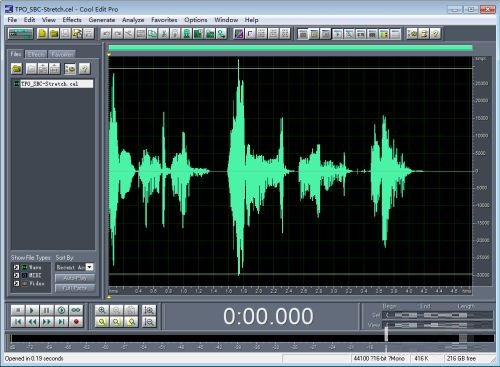Viewport: 500px width, 367px height.
Task: Click the time ruler below the waveform
Action: 290,291
